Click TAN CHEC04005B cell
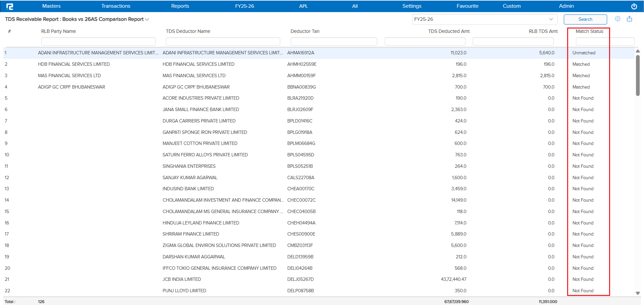 point(301,211)
